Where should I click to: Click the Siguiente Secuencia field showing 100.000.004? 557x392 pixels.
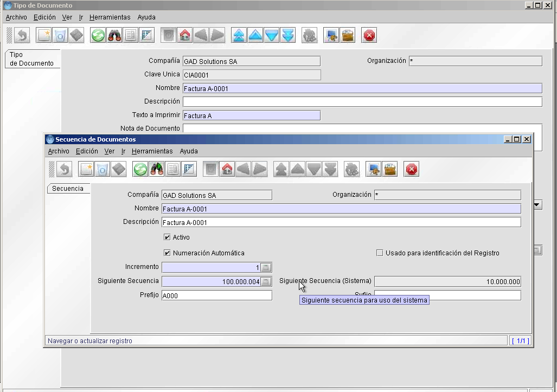click(x=212, y=281)
